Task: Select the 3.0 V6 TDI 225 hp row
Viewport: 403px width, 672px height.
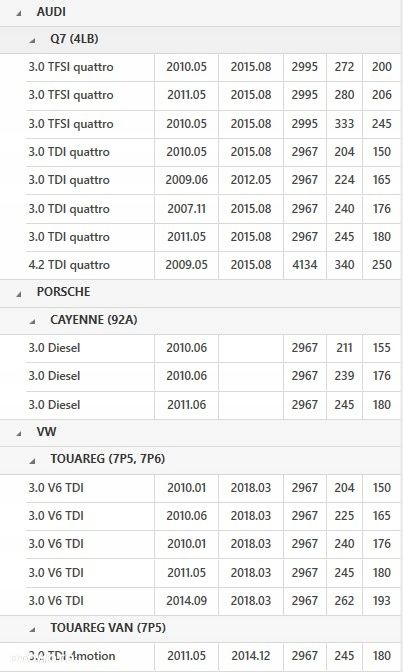Action: 213,516
